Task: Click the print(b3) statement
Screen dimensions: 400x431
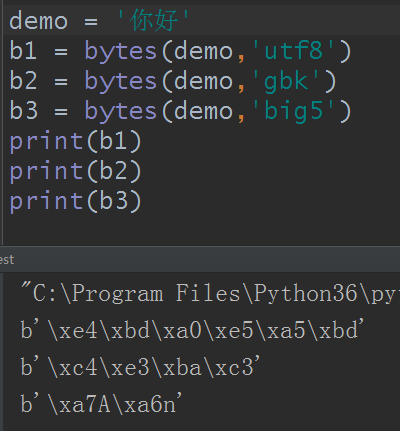Action: [76, 201]
